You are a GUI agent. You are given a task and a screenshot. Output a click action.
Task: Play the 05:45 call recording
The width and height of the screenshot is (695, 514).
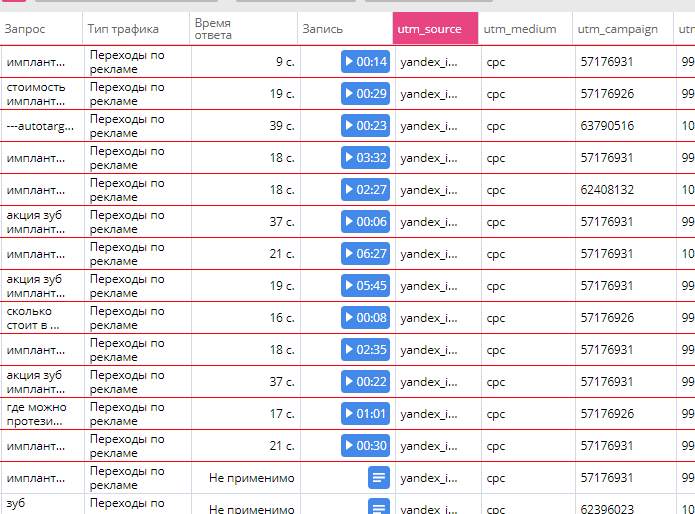coord(365,285)
